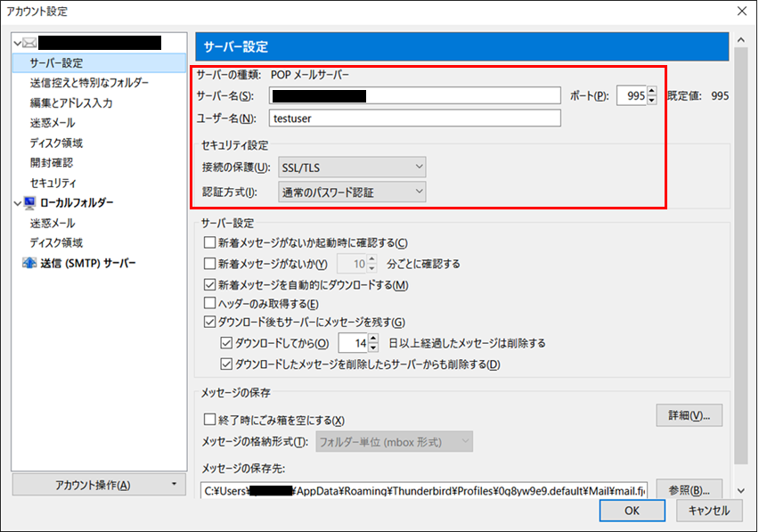Increase days before message deletion spinner
The height and width of the screenshot is (532, 759).
pos(373,339)
